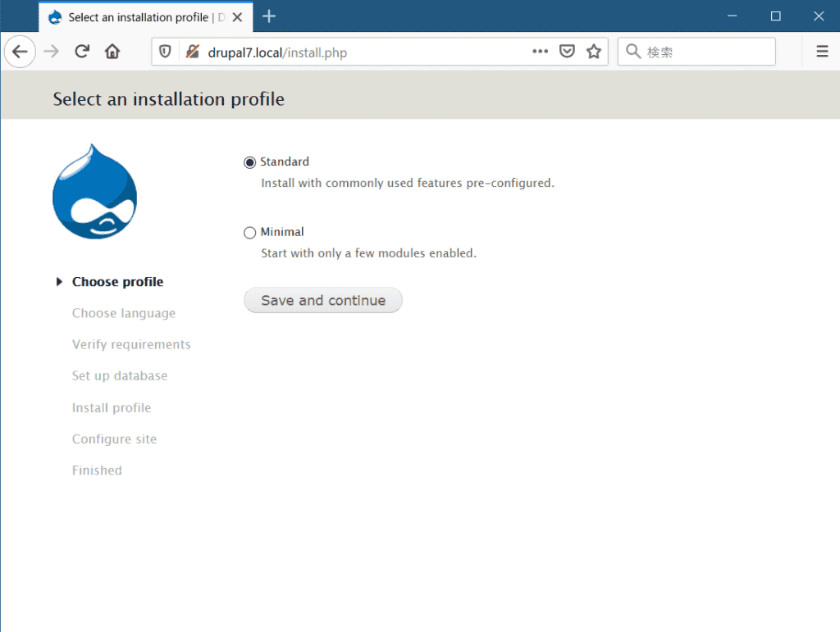This screenshot has width=840, height=632.
Task: Open the Firefox hamburger menu
Action: (x=822, y=52)
